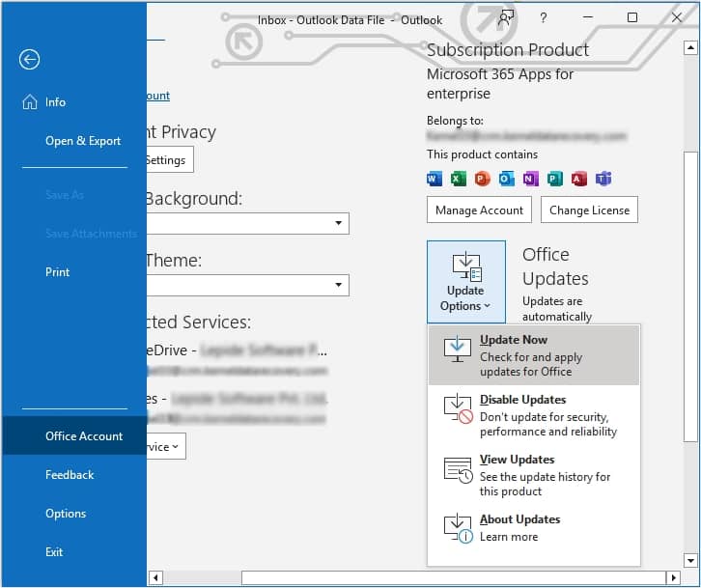Click the Word app icon
This screenshot has width=701, height=588.
click(x=435, y=179)
